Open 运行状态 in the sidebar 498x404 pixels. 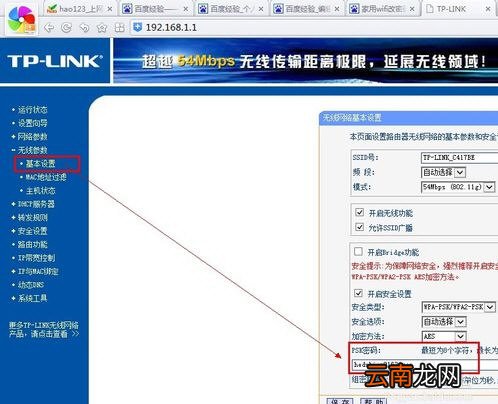click(x=32, y=110)
